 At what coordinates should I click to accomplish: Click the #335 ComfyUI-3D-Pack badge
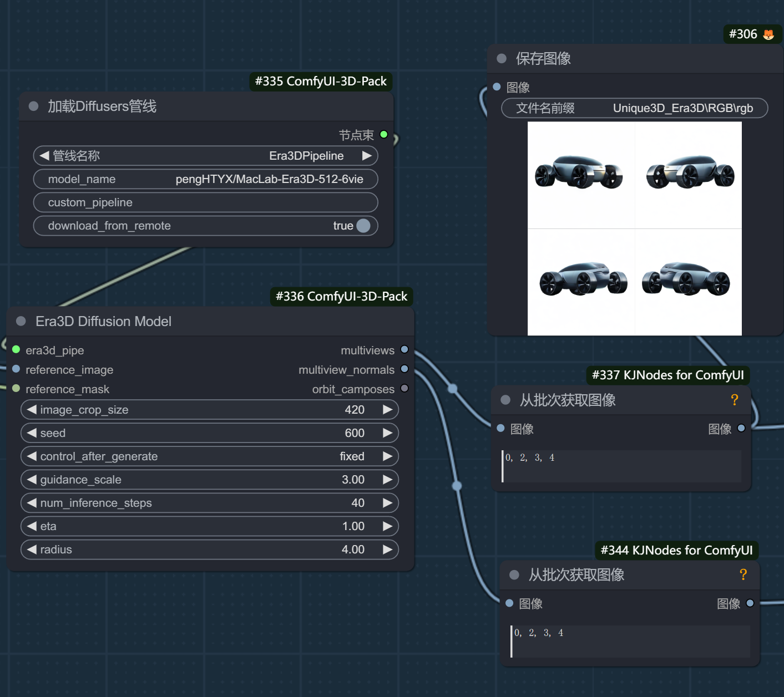[x=321, y=82]
